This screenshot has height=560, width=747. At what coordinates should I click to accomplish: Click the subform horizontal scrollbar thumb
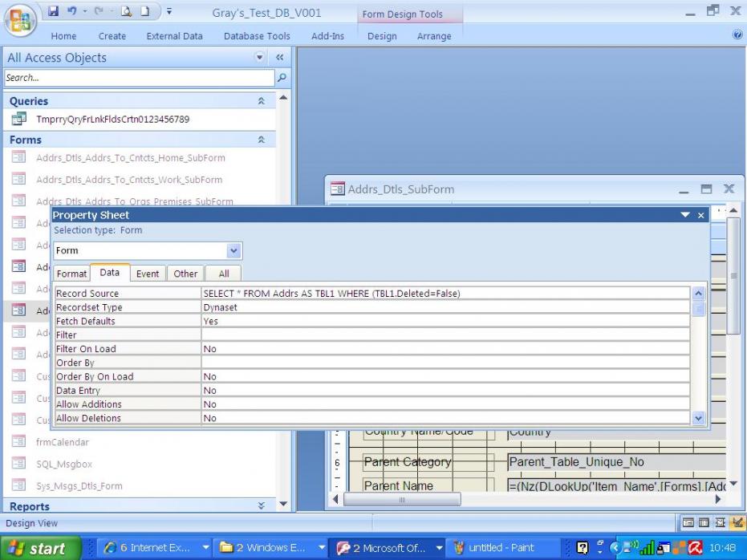[x=402, y=499]
